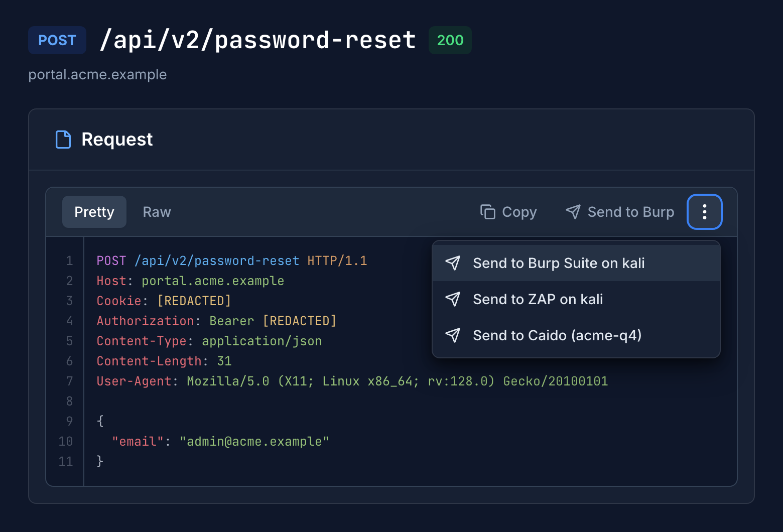Click line number 8 in the gutter

(x=69, y=401)
